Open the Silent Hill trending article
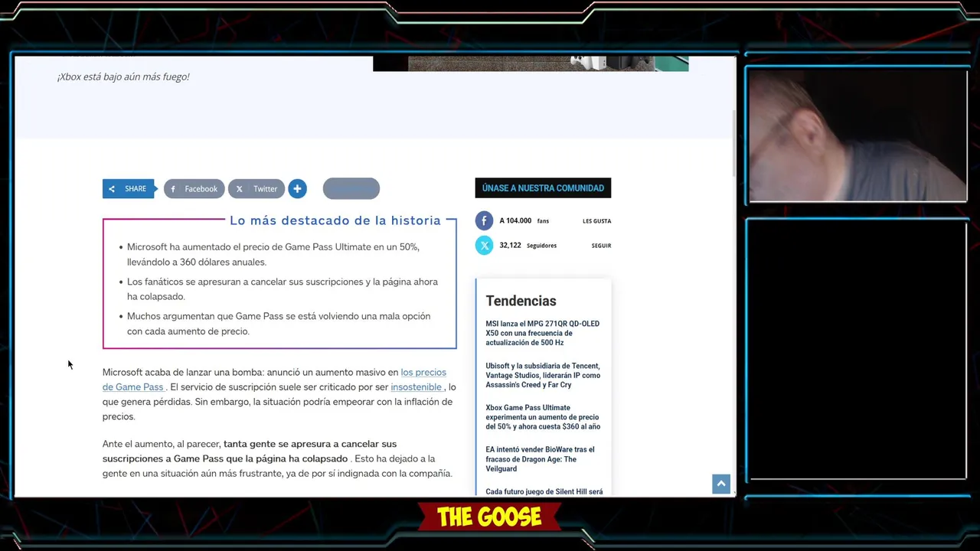Screen dimensions: 980x551 [x=544, y=491]
